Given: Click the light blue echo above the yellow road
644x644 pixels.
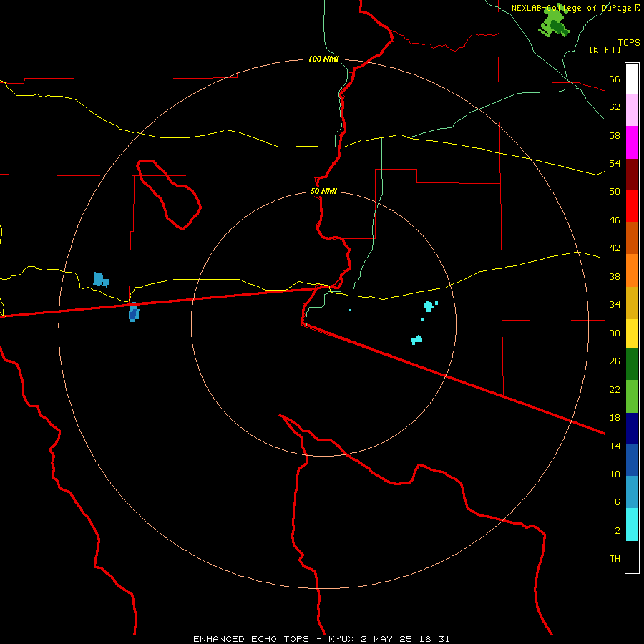Looking at the screenshot, I should point(101,280).
